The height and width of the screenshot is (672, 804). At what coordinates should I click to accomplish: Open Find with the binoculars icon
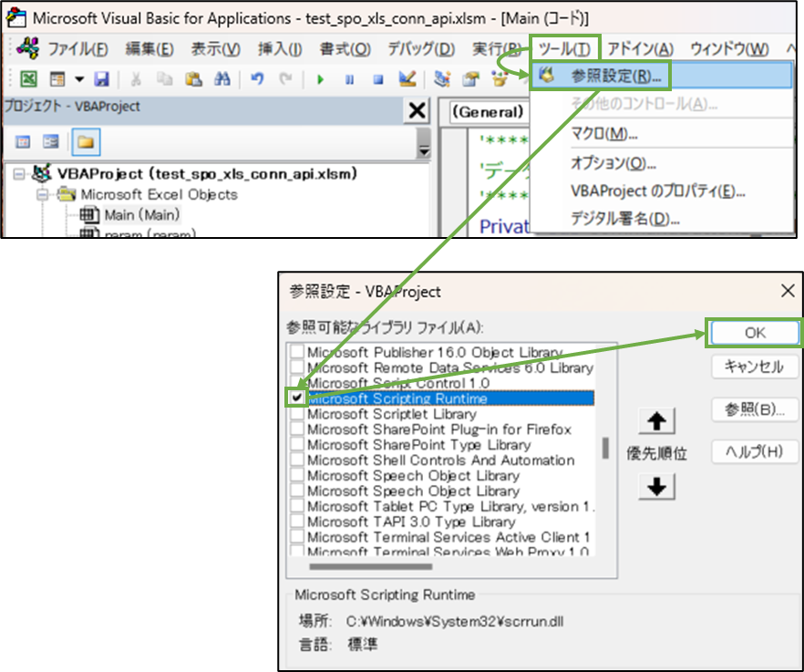tap(222, 79)
